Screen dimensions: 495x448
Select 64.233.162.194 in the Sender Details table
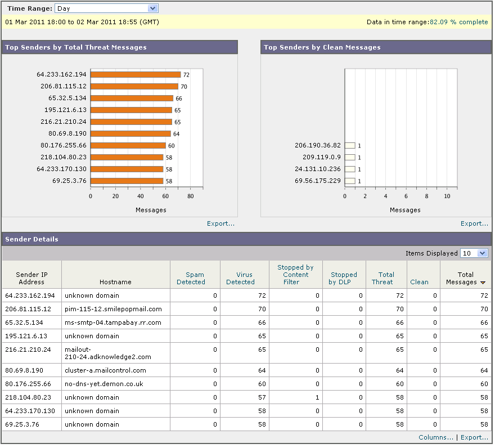30,295
